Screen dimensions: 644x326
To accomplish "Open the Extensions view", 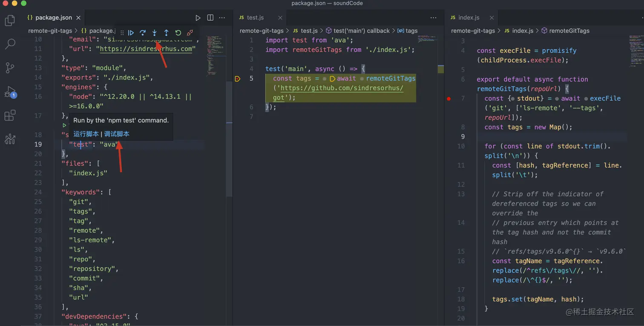I will pos(10,115).
